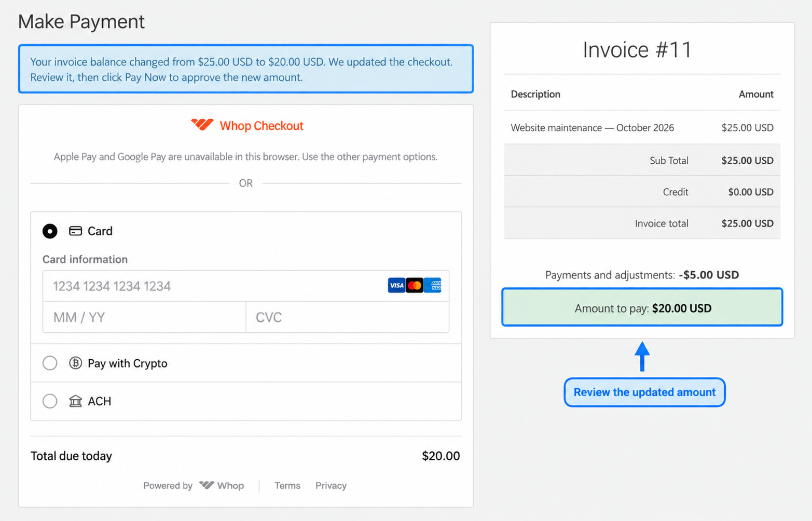Click the "Description" column header
The image size is (812, 521).
point(535,94)
